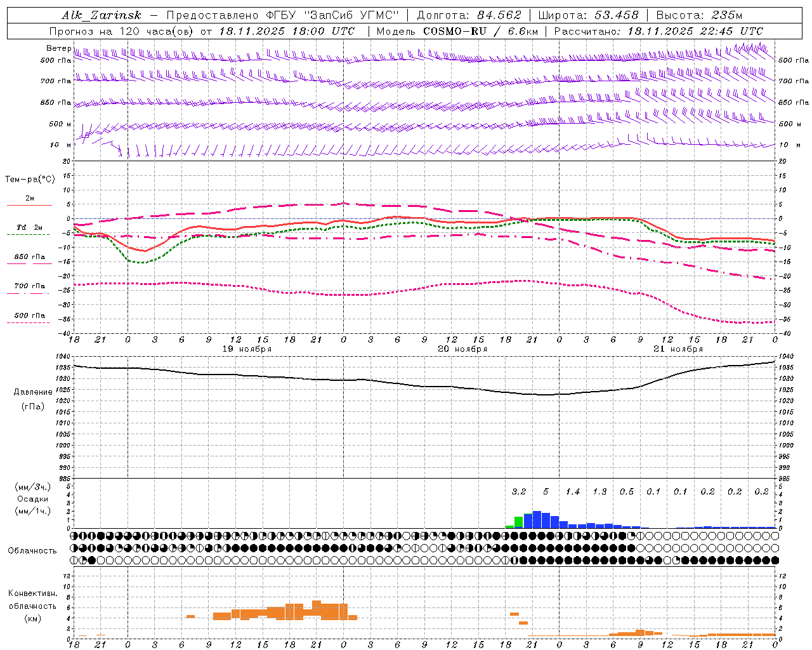Click the 'Широта: 53.458' value
This screenshot has height=650, width=812.
(x=588, y=15)
